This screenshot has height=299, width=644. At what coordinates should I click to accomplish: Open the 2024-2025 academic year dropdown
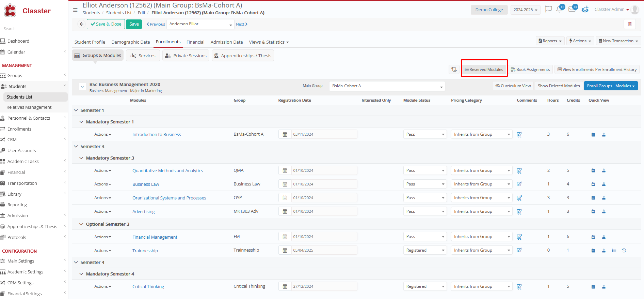525,10
